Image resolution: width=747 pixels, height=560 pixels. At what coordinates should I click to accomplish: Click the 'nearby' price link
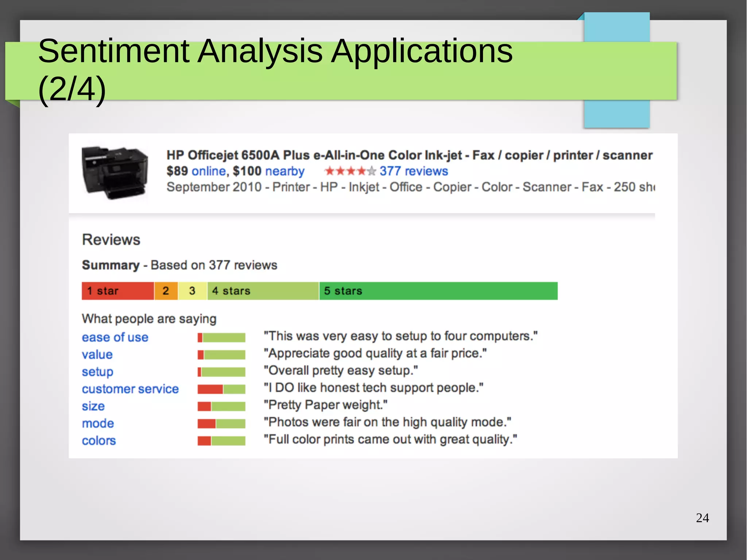click(x=285, y=171)
